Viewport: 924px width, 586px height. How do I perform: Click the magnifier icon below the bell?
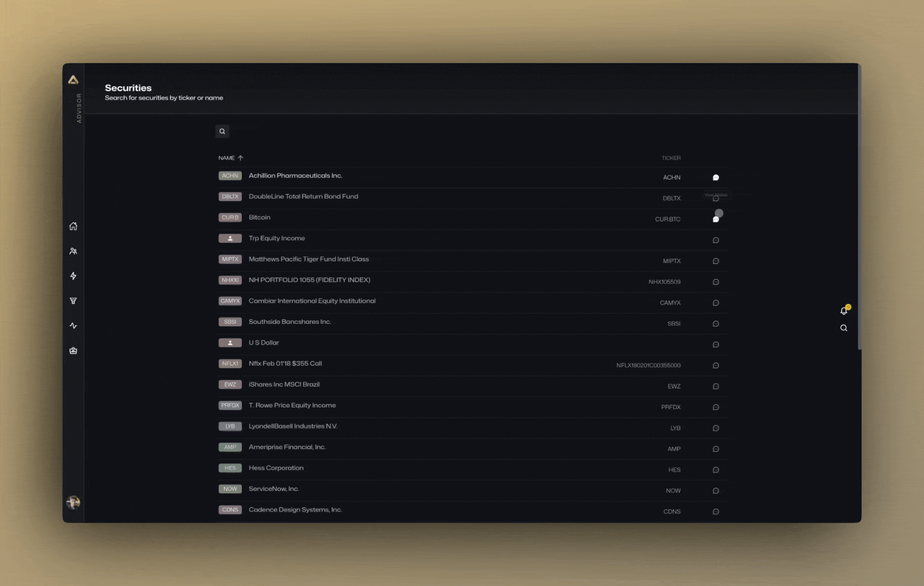click(x=844, y=328)
